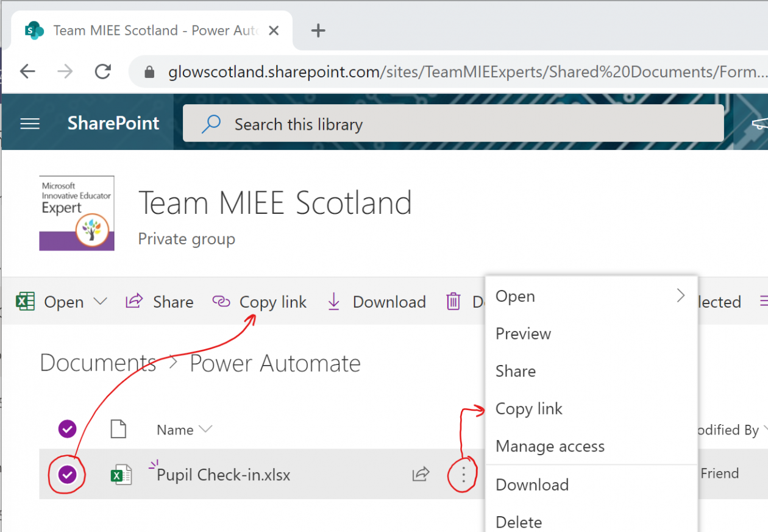Image resolution: width=768 pixels, height=532 pixels.
Task: Expand the Open dropdown arrow in toolbar
Action: click(100, 301)
